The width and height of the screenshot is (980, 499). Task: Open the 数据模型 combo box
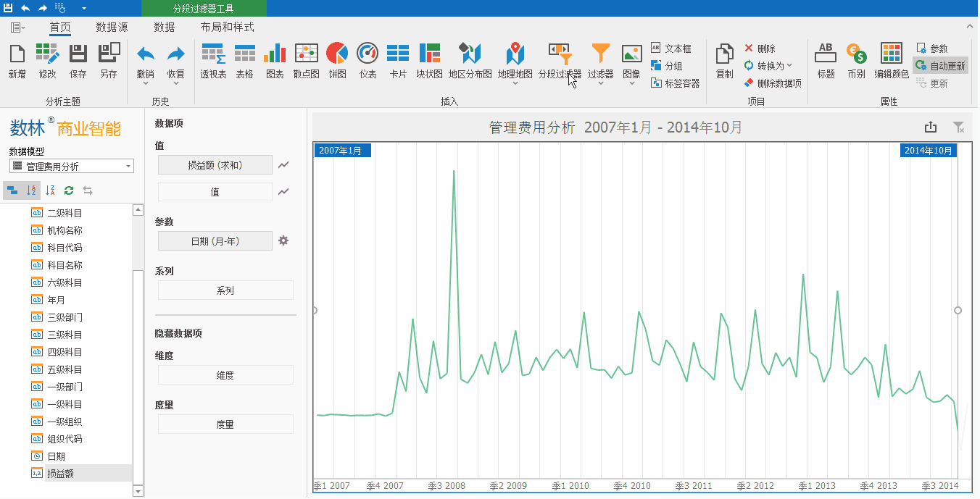tap(71, 167)
